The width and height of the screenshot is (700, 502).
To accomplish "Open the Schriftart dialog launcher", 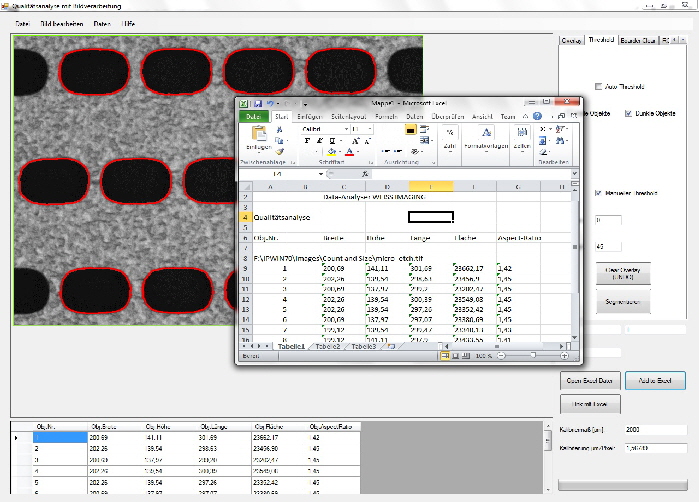I will (x=371, y=163).
